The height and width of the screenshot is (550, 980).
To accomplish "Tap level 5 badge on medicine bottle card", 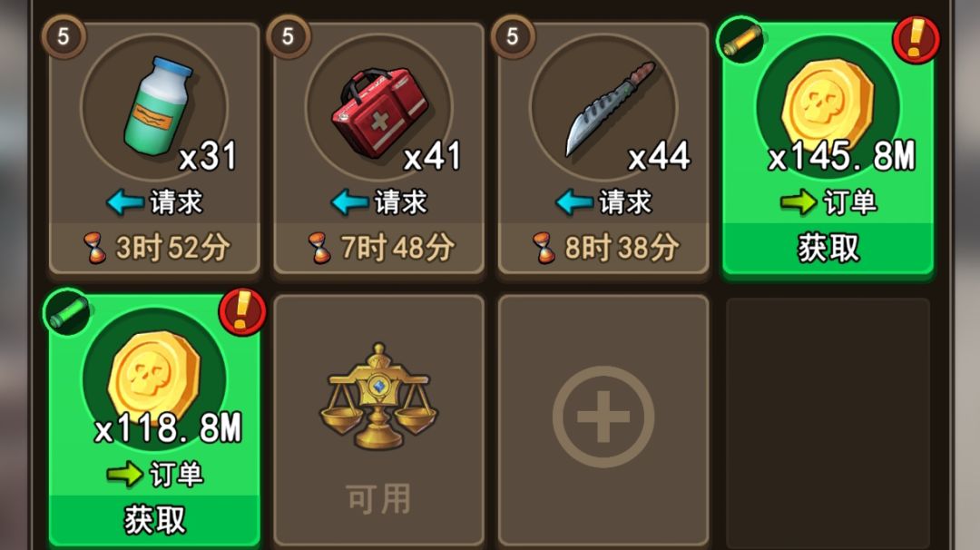I will coord(64,36).
